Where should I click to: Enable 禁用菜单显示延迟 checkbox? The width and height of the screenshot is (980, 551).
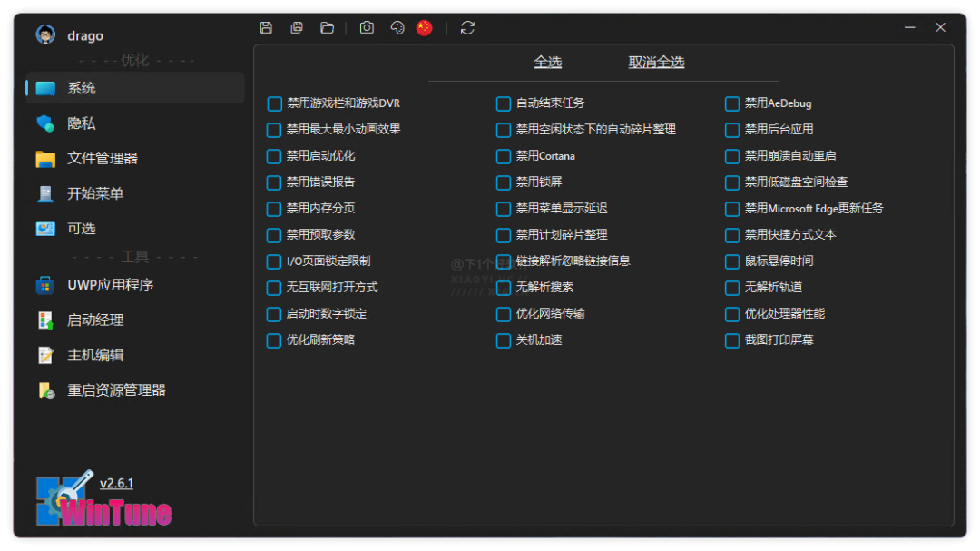point(503,209)
